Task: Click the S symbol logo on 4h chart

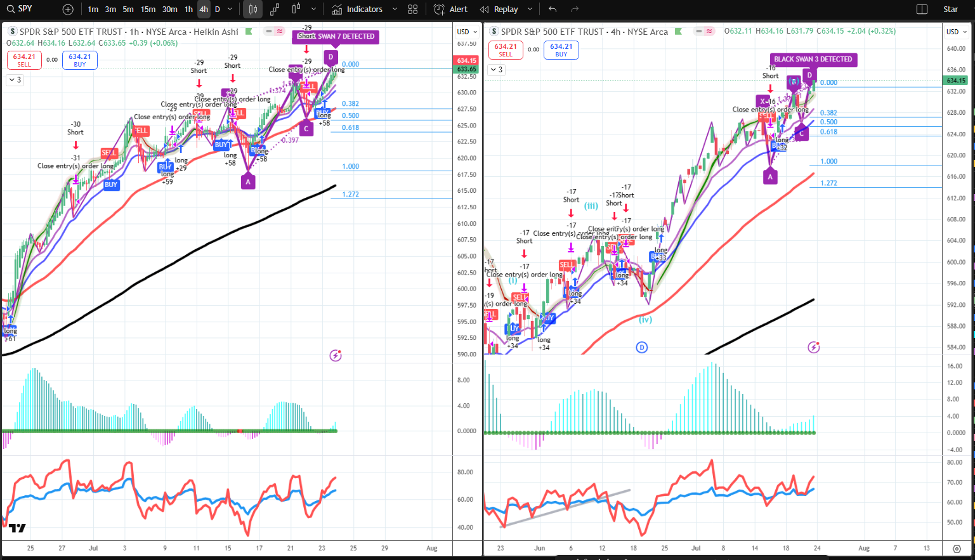Action: pyautogui.click(x=494, y=31)
